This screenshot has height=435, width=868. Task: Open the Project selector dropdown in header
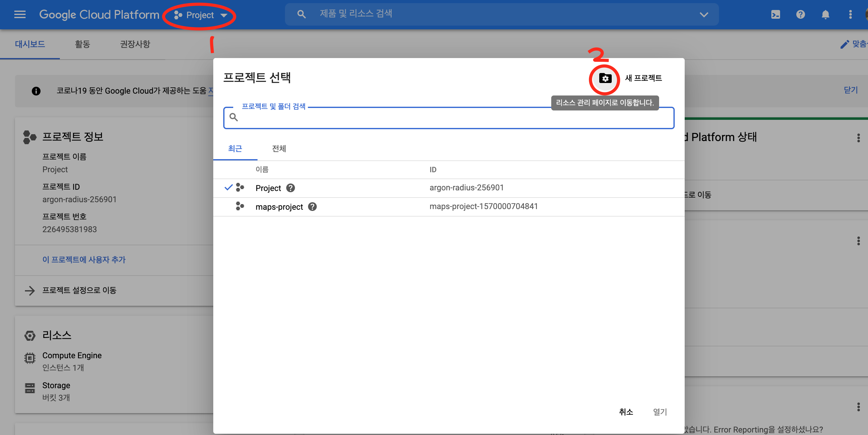[x=200, y=15]
